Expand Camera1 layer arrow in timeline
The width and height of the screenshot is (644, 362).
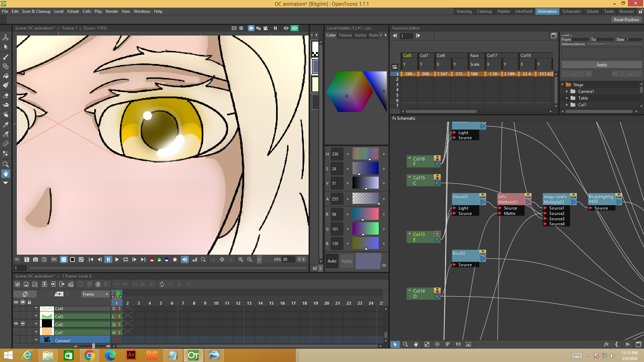click(36, 340)
